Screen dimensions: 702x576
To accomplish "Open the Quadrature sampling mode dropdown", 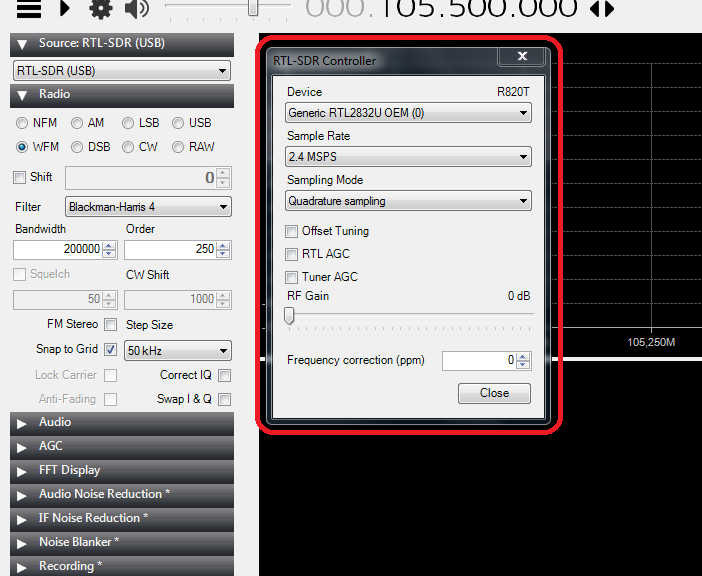I will [408, 201].
